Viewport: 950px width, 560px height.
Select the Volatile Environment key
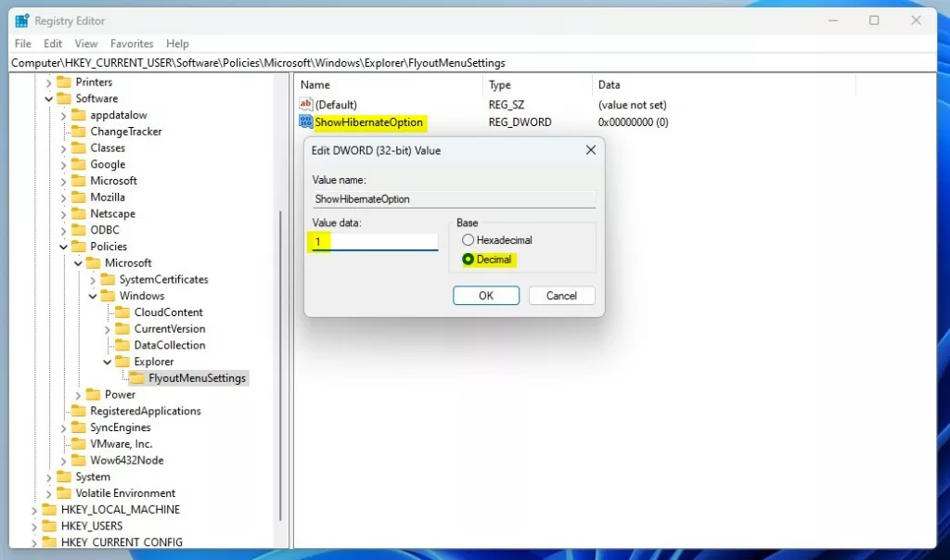(x=125, y=493)
